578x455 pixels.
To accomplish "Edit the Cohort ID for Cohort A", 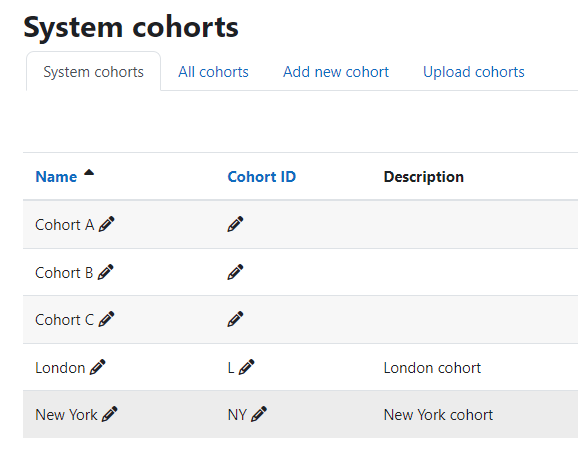I will 235,224.
